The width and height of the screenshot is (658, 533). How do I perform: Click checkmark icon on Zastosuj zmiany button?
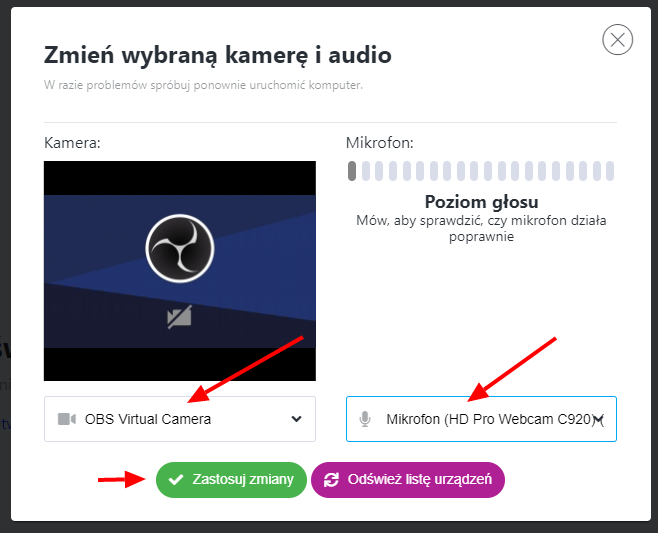176,480
